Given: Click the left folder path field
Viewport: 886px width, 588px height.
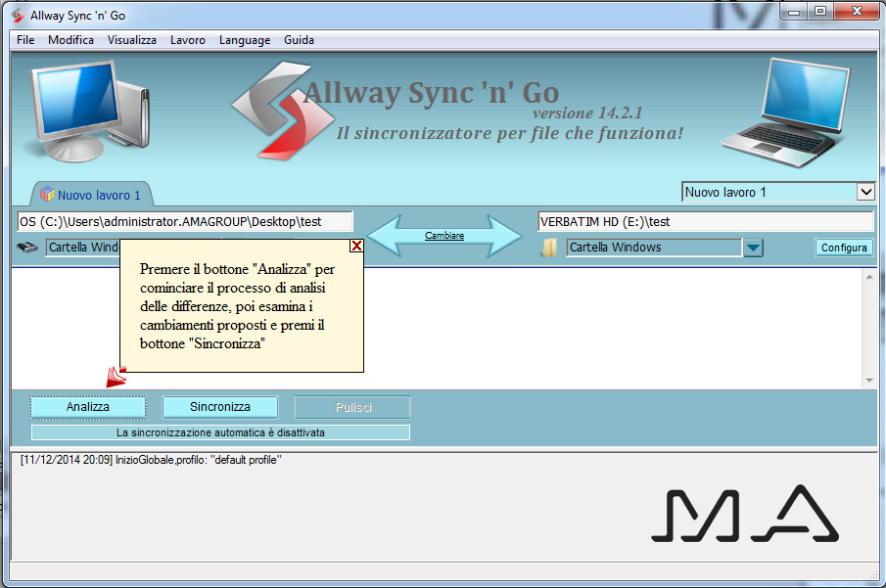Looking at the screenshot, I should click(185, 221).
